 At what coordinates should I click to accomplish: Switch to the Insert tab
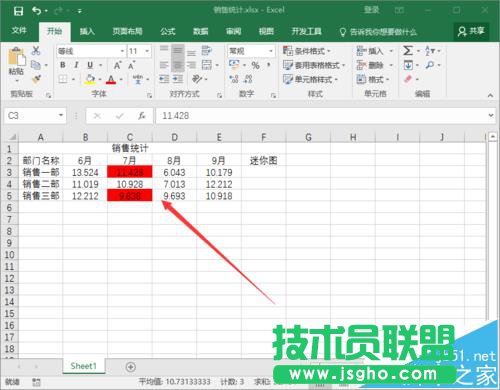coord(87,31)
